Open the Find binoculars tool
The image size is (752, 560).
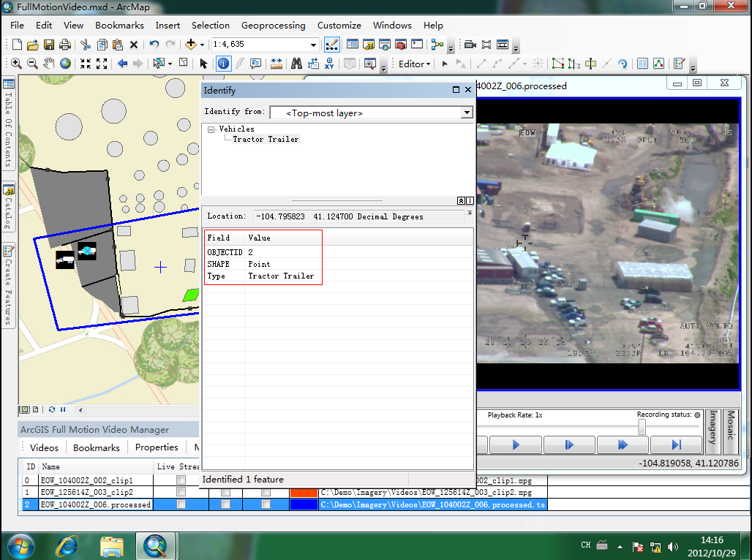tap(296, 64)
